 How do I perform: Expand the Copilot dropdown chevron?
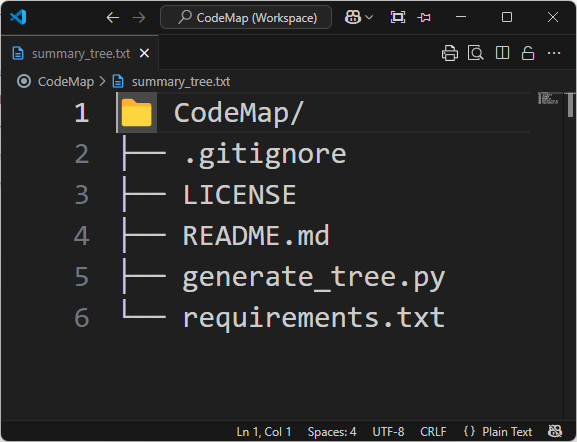pos(369,17)
